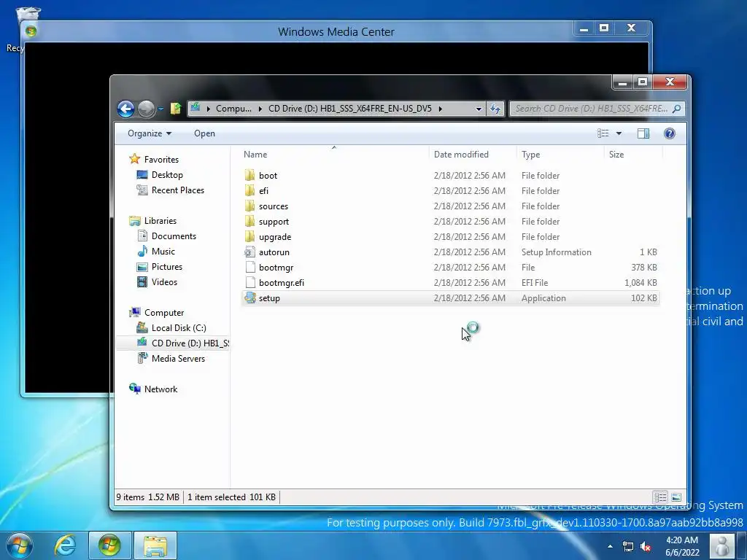Image resolution: width=747 pixels, height=560 pixels.
Task: Click the EFI File type text
Action: pyautogui.click(x=535, y=282)
